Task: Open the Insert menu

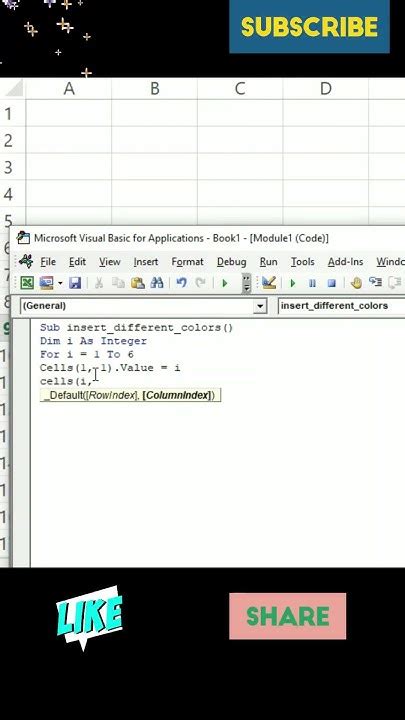Action: pos(146,262)
